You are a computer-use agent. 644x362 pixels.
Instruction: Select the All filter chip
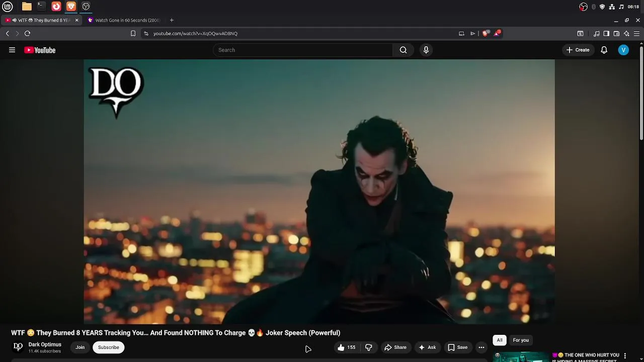[x=500, y=340]
